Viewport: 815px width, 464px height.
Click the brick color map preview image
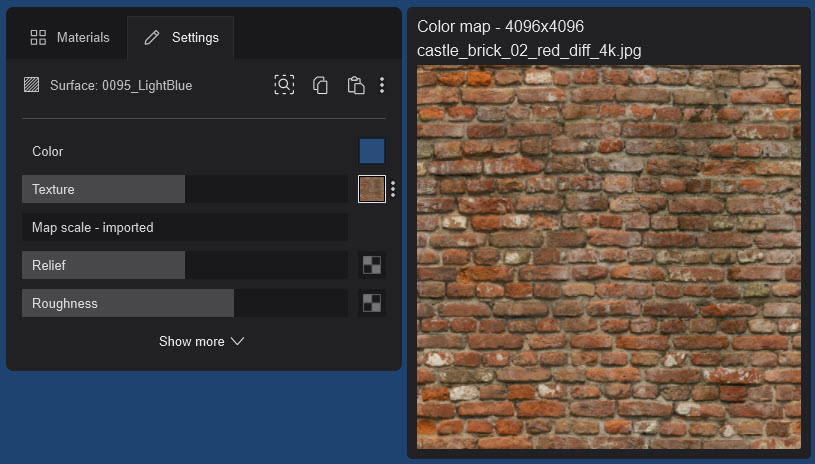pos(609,257)
